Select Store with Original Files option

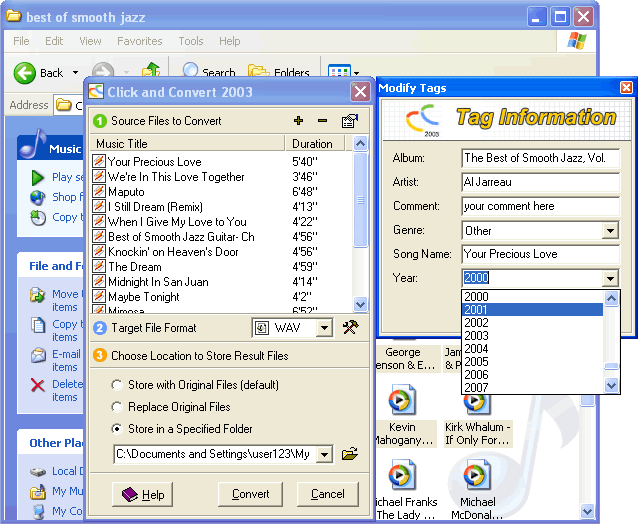[117, 385]
